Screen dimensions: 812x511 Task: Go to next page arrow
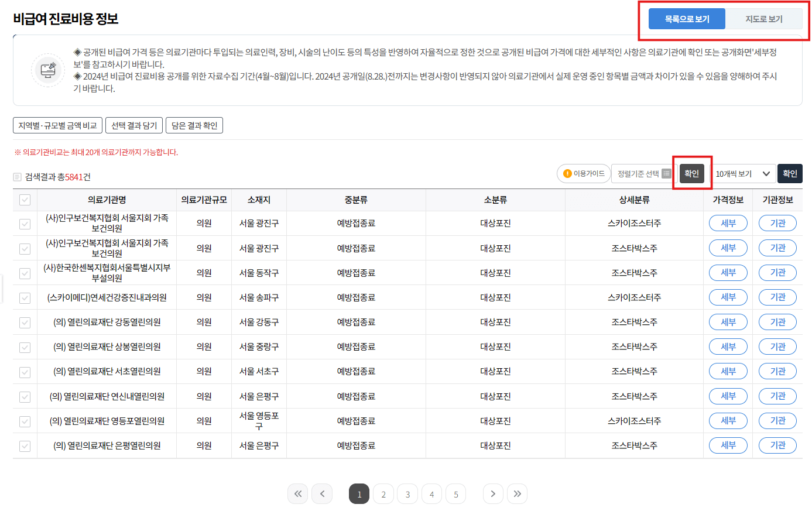point(492,493)
